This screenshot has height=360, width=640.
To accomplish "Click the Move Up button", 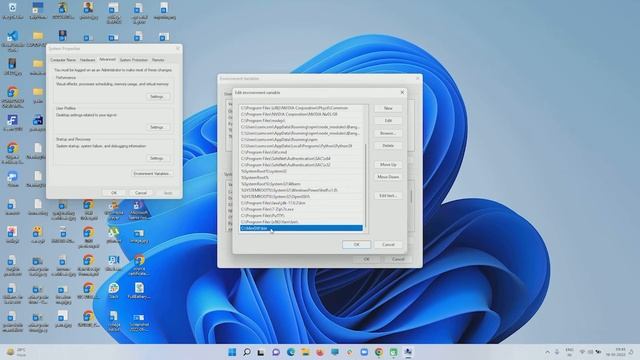I will point(388,164).
